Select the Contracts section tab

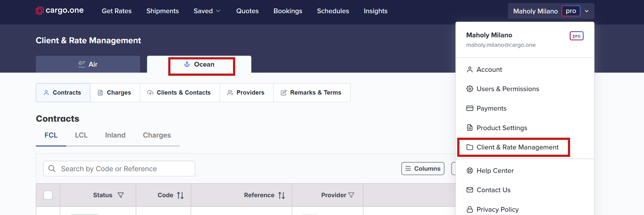pyautogui.click(x=63, y=93)
